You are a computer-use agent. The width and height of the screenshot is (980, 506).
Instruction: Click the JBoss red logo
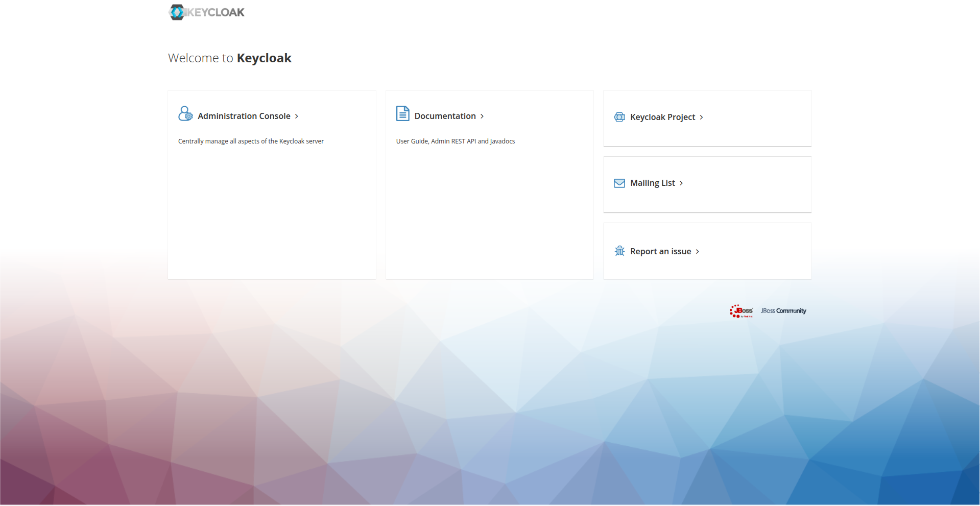[x=741, y=311]
